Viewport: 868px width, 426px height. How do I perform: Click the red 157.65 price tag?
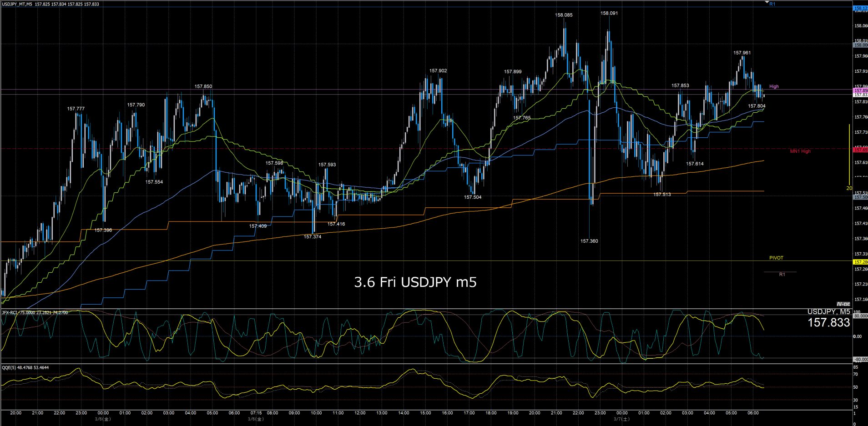coord(860,150)
